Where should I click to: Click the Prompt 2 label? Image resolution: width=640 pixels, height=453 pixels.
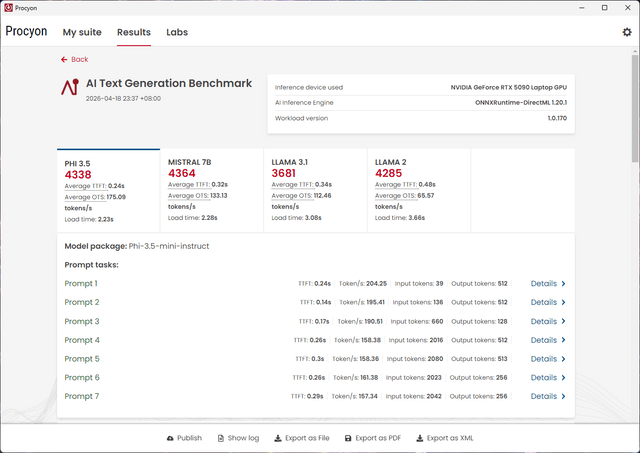pyautogui.click(x=82, y=302)
